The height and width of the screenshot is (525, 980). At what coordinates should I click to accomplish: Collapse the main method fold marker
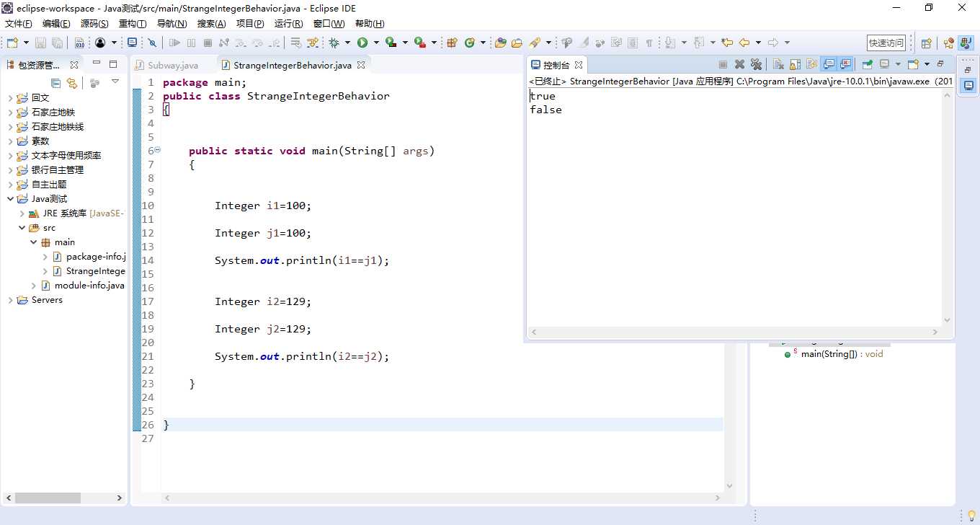point(157,150)
